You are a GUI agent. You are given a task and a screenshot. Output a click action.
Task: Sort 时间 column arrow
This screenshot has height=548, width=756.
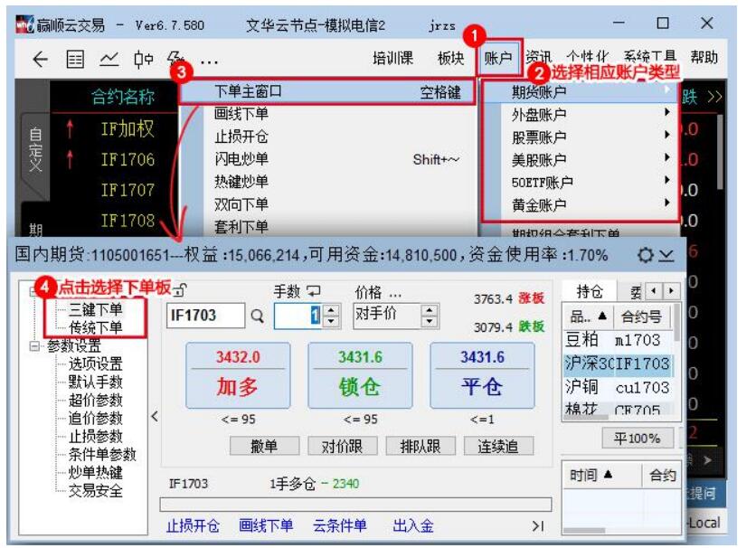point(608,475)
